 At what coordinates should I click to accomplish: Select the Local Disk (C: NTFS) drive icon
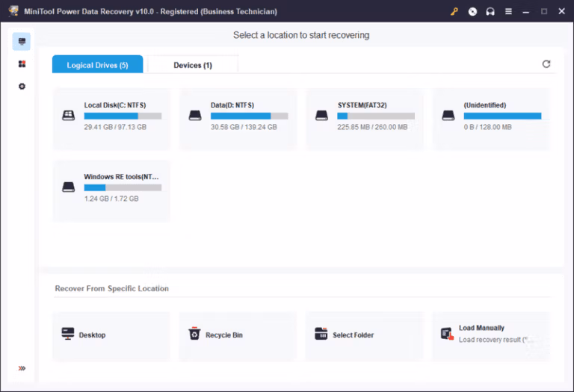point(69,116)
